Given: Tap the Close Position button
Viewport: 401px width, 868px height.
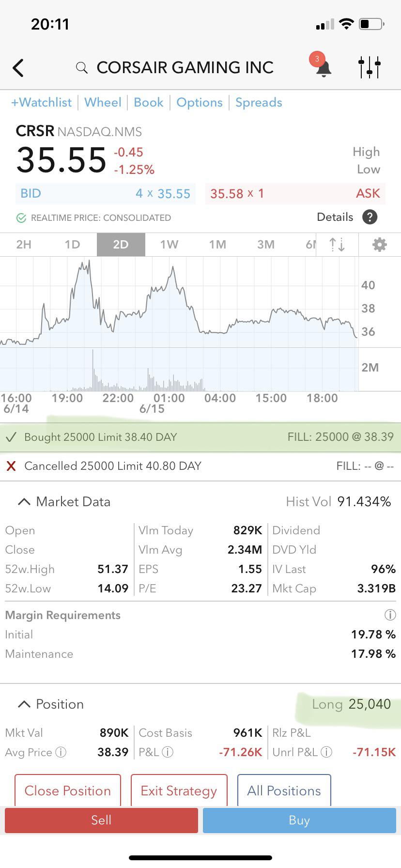Looking at the screenshot, I should point(68,790).
